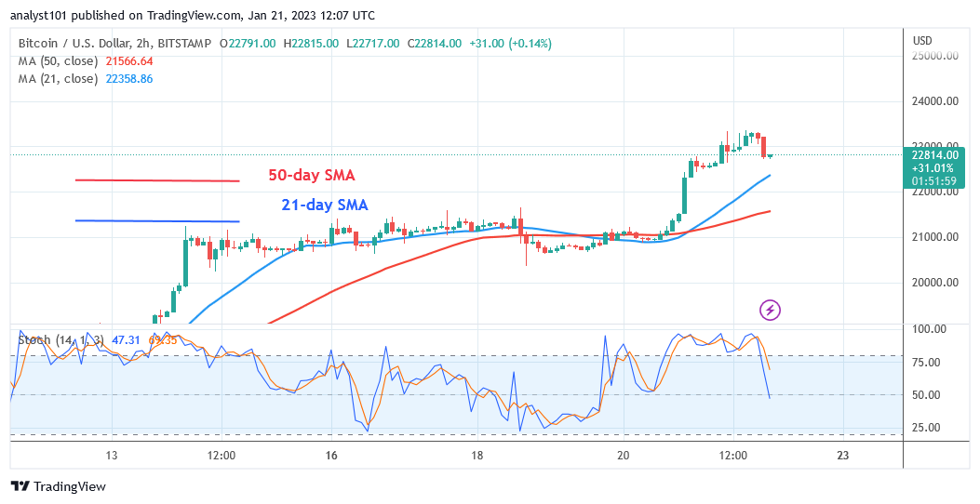Click the date label 16 on time axis

331,456
